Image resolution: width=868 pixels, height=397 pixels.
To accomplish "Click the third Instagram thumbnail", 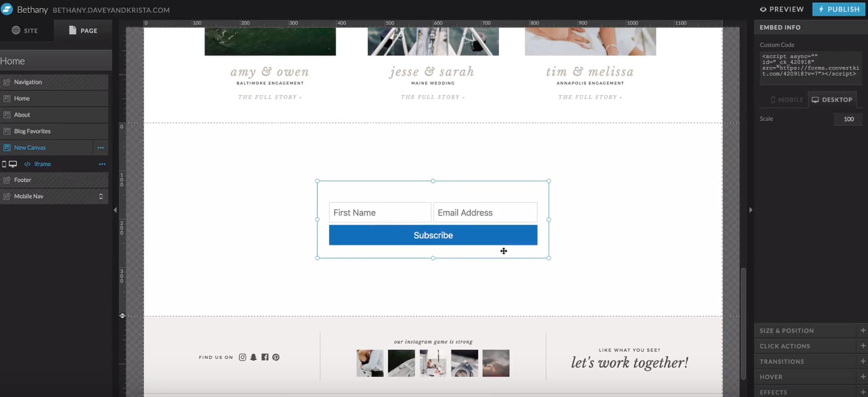I will pyautogui.click(x=433, y=363).
